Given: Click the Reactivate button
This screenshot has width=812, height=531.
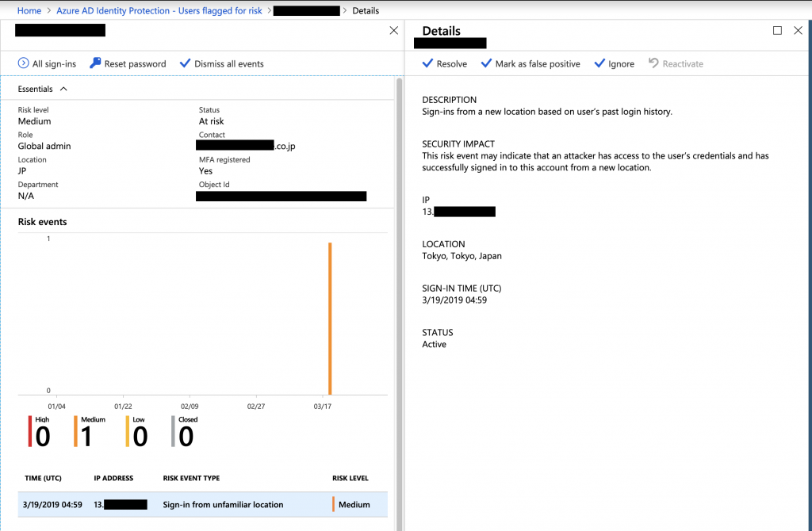Looking at the screenshot, I should point(676,63).
